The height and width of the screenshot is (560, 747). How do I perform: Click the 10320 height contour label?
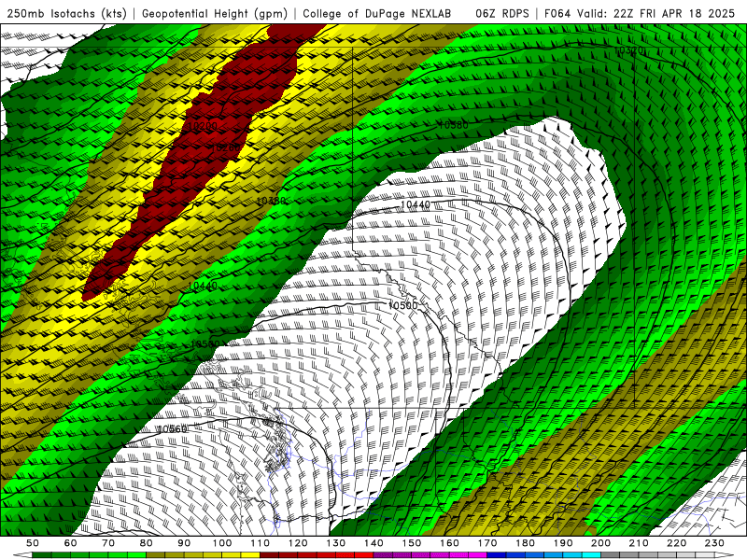[628, 50]
